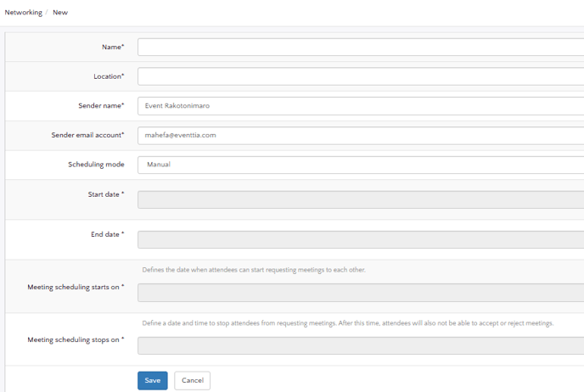Click the Meeting scheduling stops on field
The image size is (584, 392).
[x=360, y=345]
